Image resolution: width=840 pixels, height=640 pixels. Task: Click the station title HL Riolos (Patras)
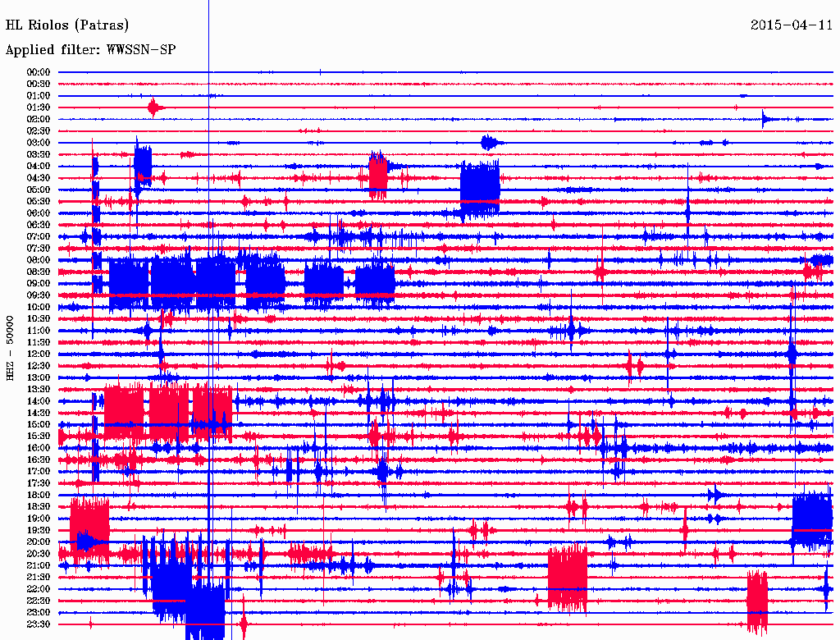[x=67, y=25]
